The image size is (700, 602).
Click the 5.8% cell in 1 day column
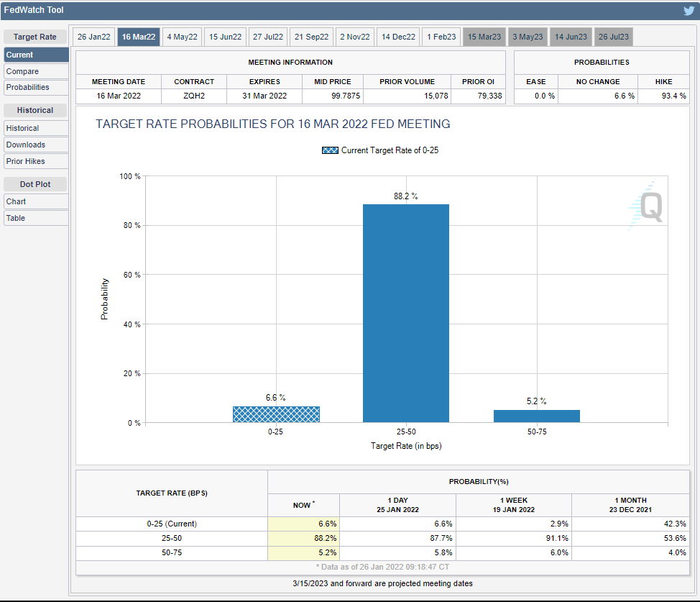click(397, 552)
